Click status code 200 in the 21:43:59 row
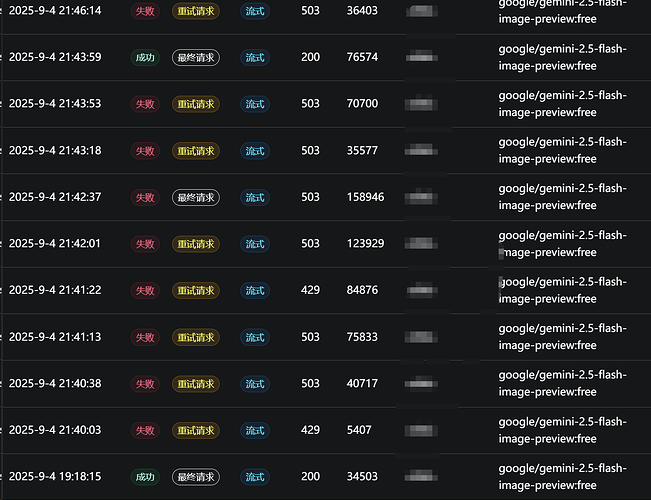The width and height of the screenshot is (651, 500). [311, 57]
